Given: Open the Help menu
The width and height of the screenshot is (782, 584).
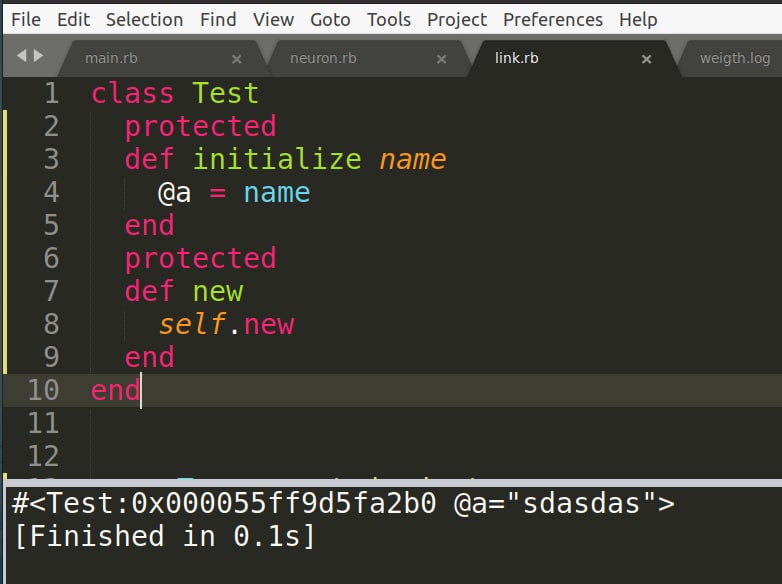Looking at the screenshot, I should point(638,19).
